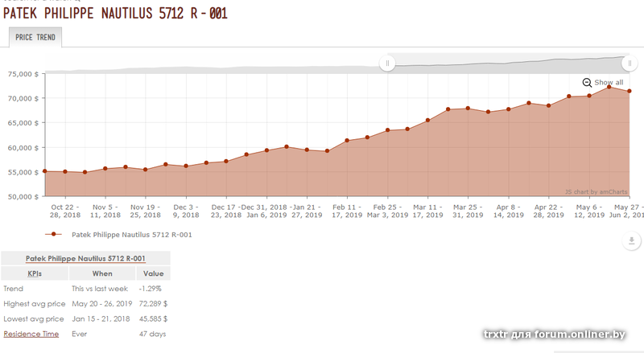Click the Highest avg price label
644x353 pixels.
pos(35,304)
